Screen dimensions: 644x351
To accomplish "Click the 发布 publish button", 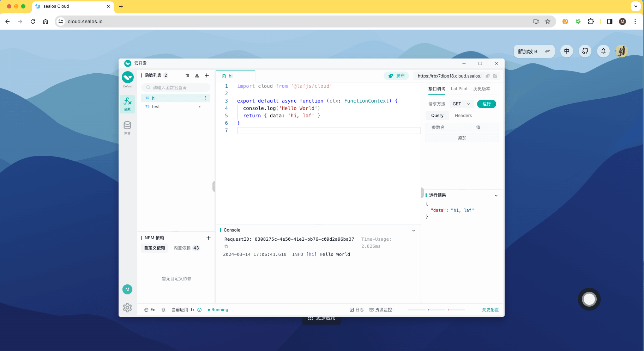I will [x=396, y=76].
